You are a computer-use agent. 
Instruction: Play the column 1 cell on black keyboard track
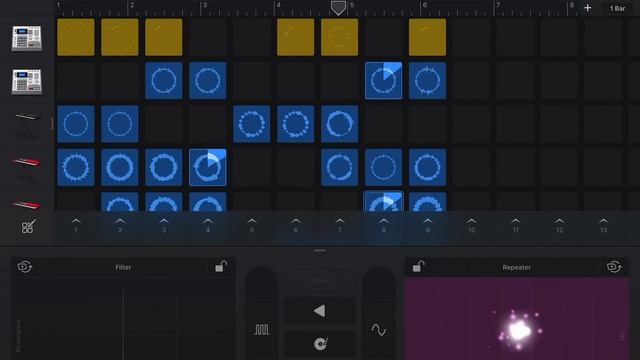click(x=76, y=124)
